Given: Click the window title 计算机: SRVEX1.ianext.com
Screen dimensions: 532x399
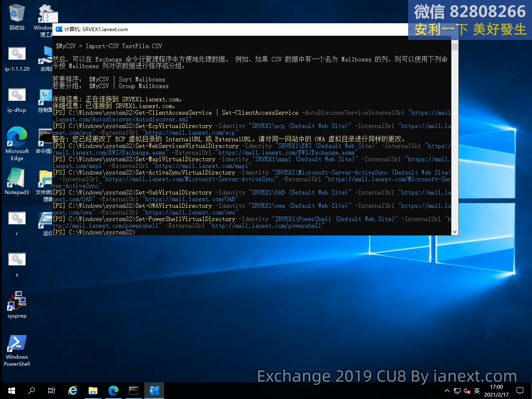Looking at the screenshot, I should point(96,30).
